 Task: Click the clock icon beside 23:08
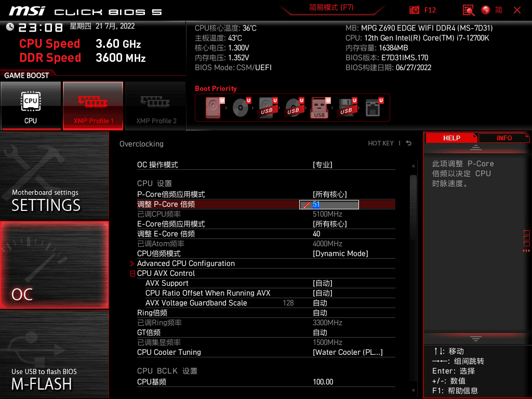[10, 27]
